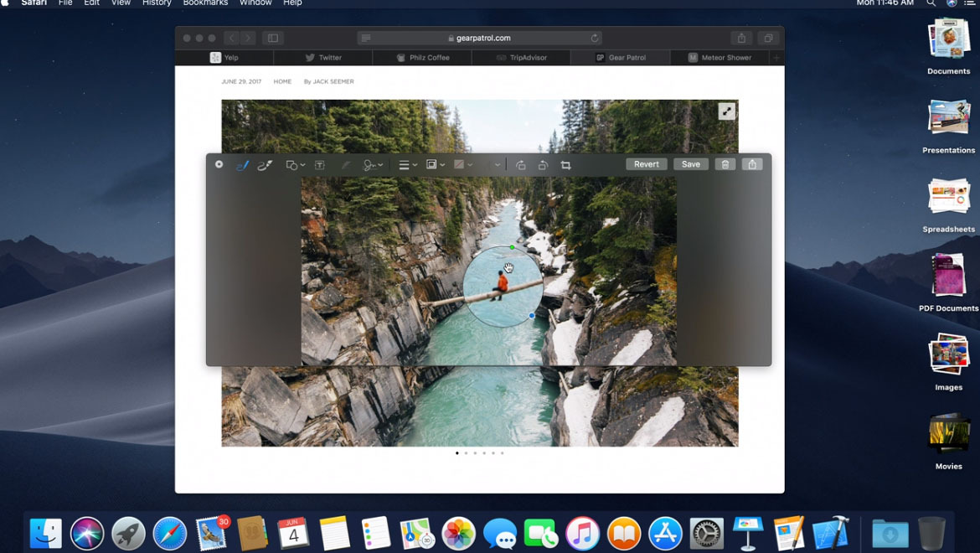
Task: Open Photos app from the Dock
Action: 459,534
